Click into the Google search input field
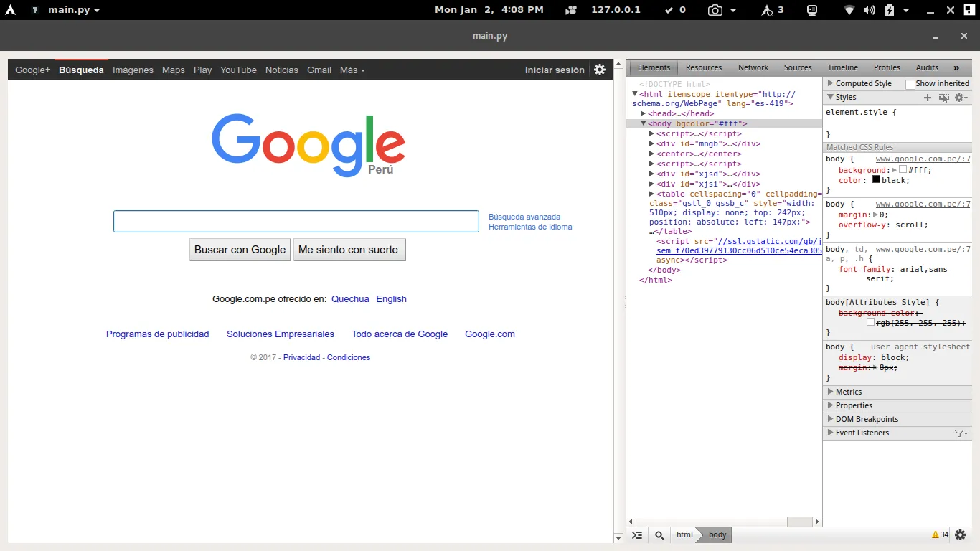 [x=296, y=221]
